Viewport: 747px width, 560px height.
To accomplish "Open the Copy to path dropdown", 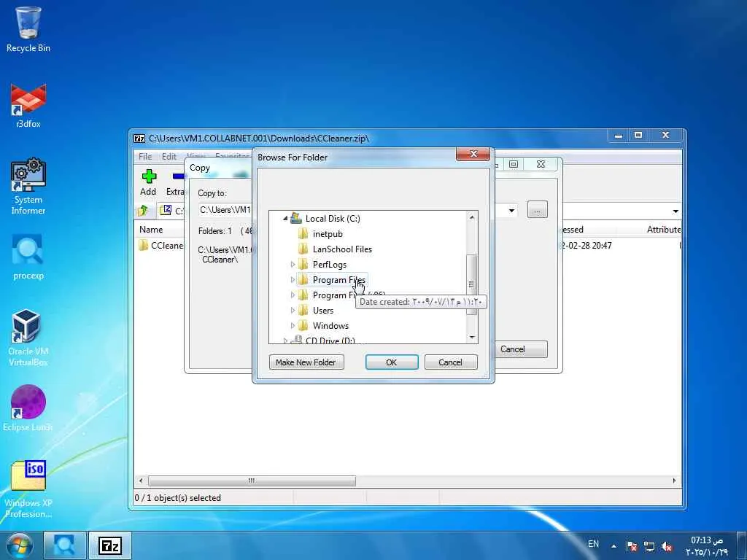I will click(511, 211).
